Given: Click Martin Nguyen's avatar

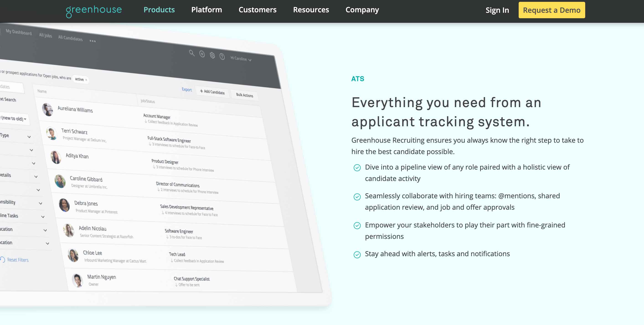Looking at the screenshot, I should pyautogui.click(x=77, y=280).
